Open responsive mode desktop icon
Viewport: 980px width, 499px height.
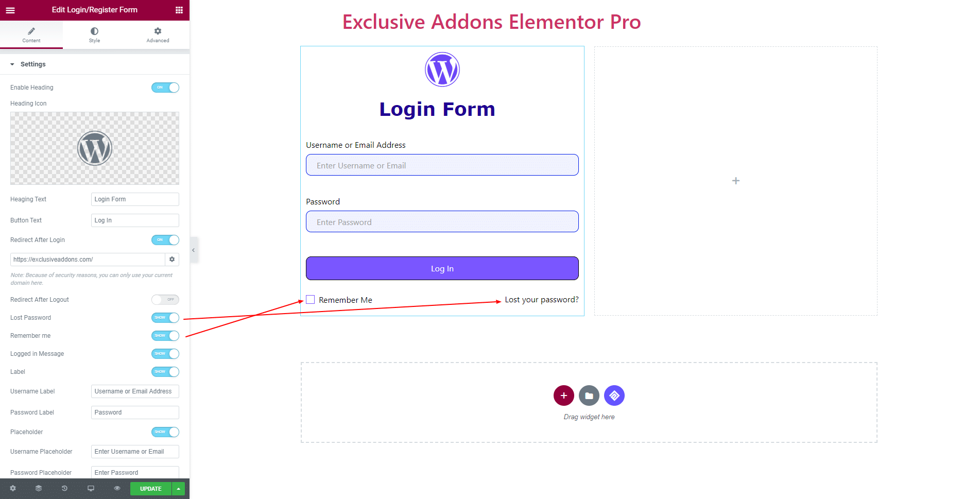click(91, 488)
